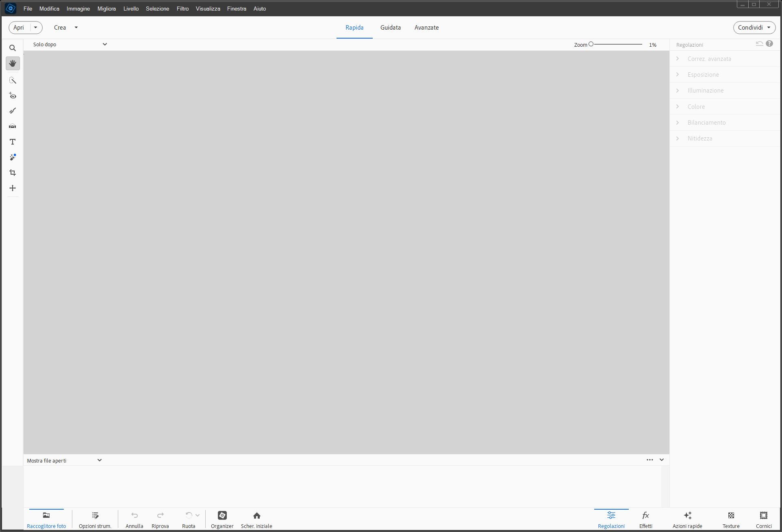This screenshot has height=532, width=782.
Task: Open the Ruota direction dropdown arrow
Action: pyautogui.click(x=198, y=515)
